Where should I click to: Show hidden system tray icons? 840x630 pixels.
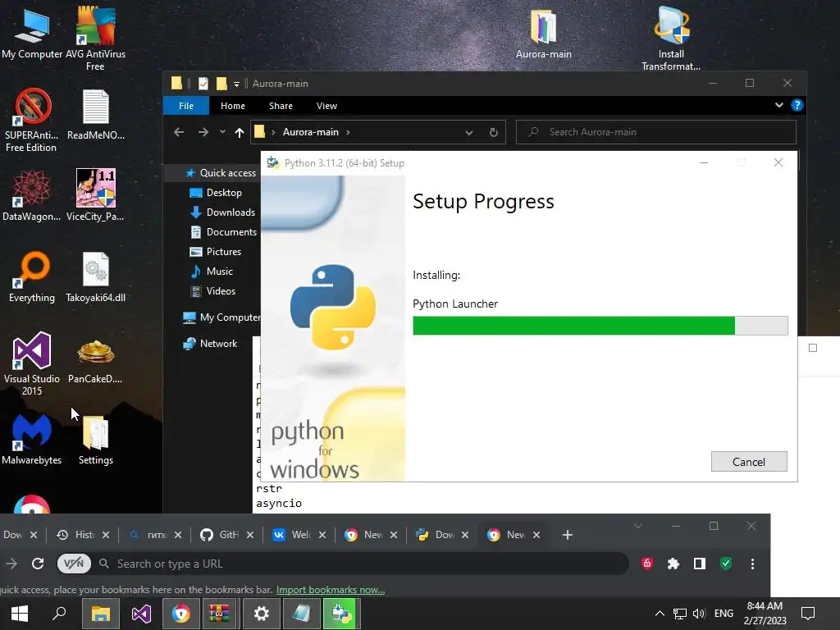coord(660,614)
